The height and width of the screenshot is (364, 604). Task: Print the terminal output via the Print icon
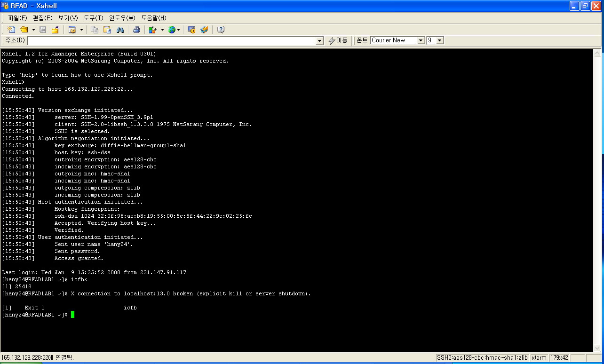(137, 29)
